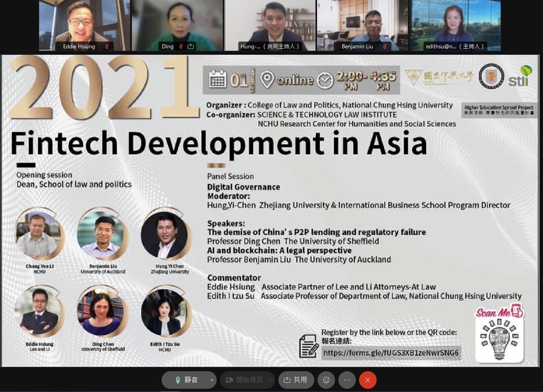Click the Higher Education Sprout Project badge
The image size is (543, 392).
click(499, 110)
